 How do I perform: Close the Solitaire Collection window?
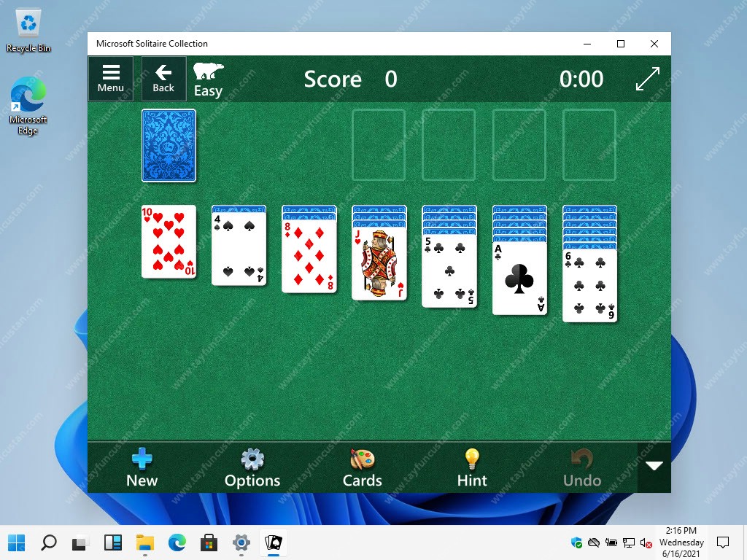pos(654,44)
